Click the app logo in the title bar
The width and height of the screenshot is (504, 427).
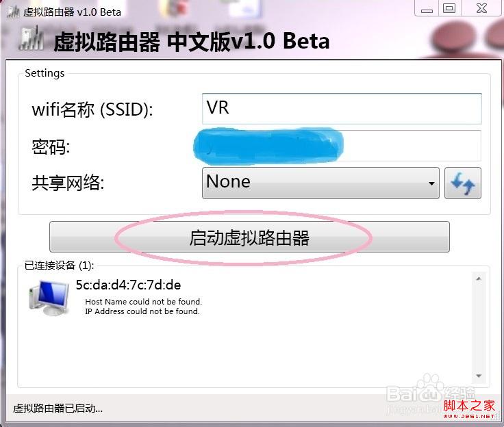(13, 12)
